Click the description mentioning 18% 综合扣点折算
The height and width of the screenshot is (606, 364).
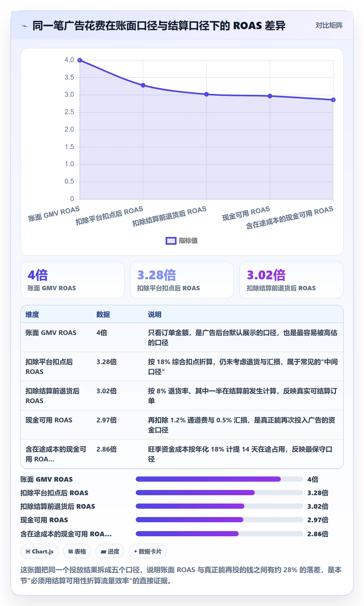pyautogui.click(x=243, y=367)
